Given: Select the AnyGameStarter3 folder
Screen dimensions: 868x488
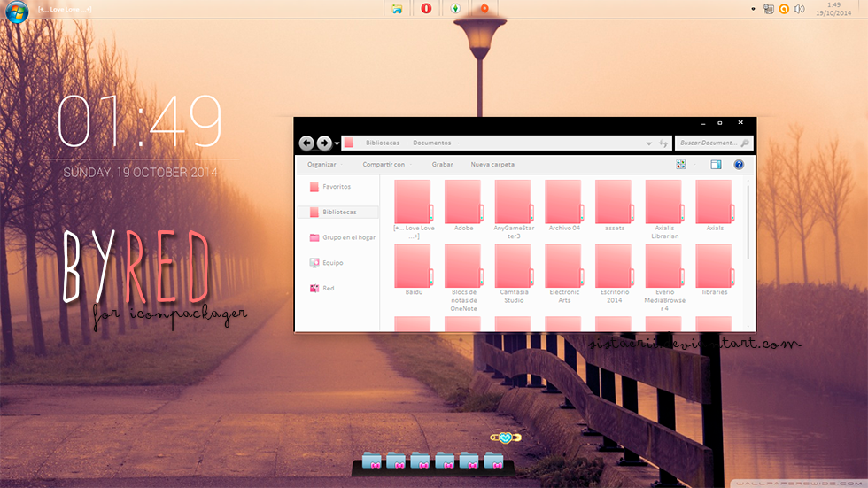Looking at the screenshot, I should 514,209.
